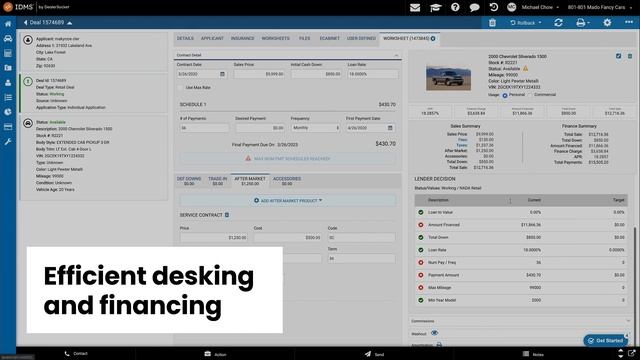Expand the Deal 1574689 caret
The image size is (640, 360).
pos(69,23)
